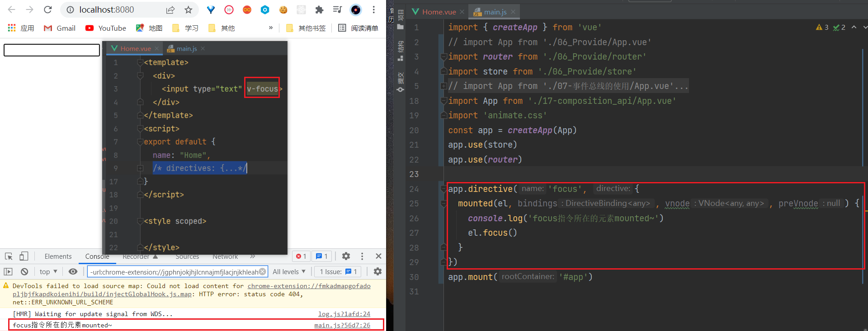
Task: Open Chrome extensions puzzle icon
Action: click(320, 9)
